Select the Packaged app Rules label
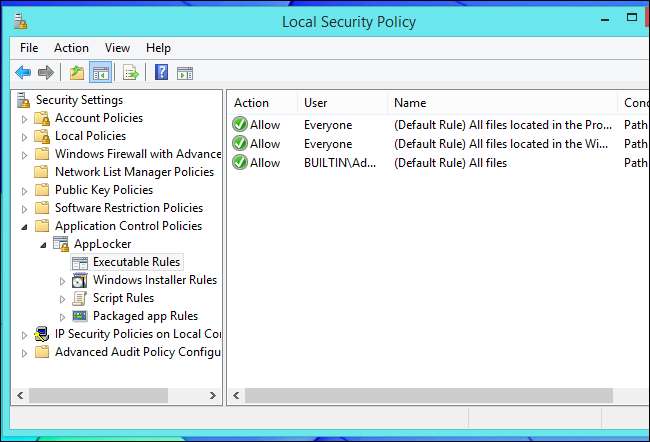The height and width of the screenshot is (442, 650). [146, 316]
